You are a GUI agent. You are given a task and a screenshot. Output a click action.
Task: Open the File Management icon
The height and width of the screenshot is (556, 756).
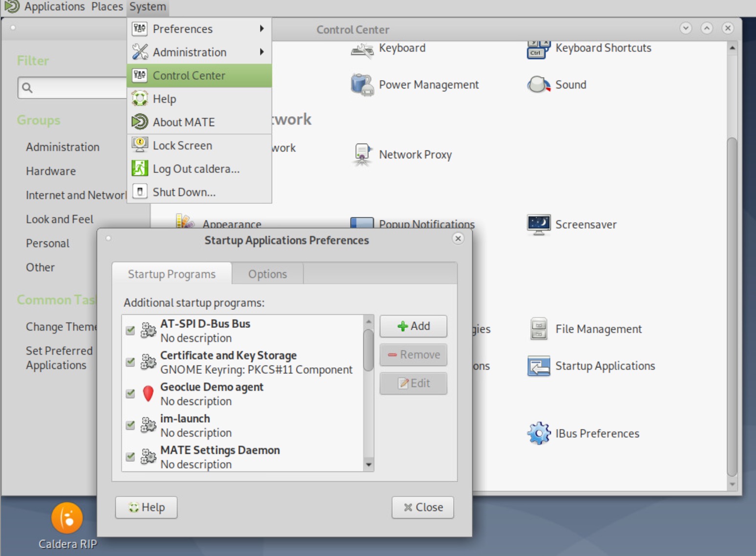coord(538,329)
